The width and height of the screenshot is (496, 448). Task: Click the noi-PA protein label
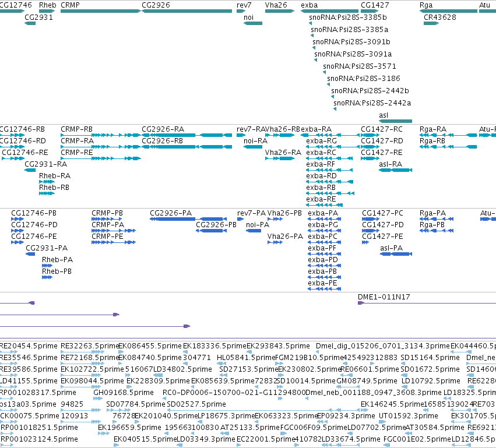258,225
